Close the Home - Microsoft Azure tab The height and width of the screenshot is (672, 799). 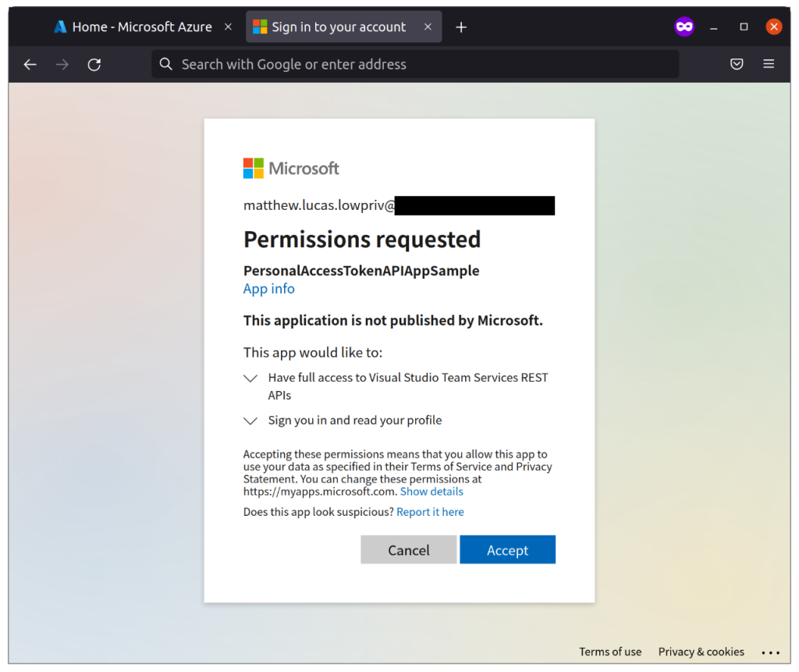pos(229,27)
